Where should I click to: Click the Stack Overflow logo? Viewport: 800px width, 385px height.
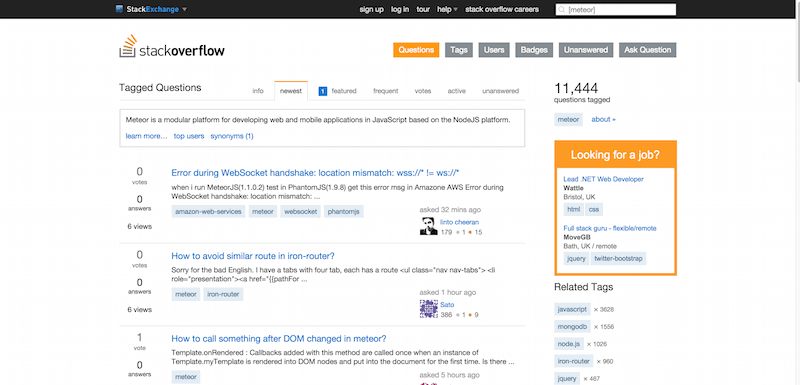pyautogui.click(x=172, y=47)
